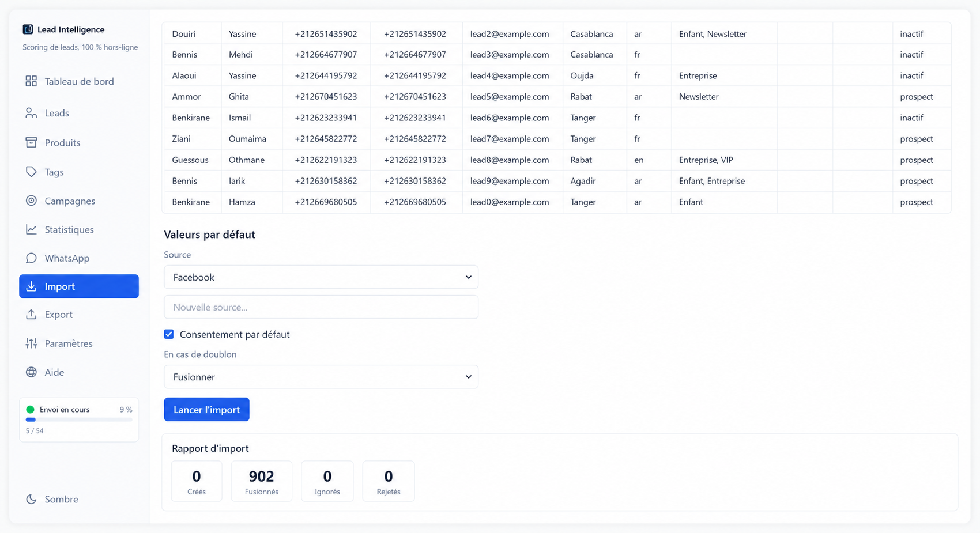
Task: Open the Produits page
Action: point(79,142)
